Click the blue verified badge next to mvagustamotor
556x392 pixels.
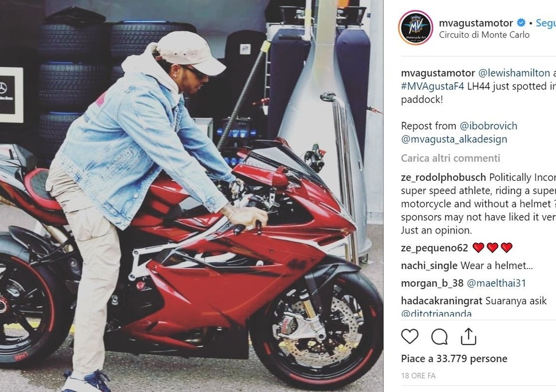pos(522,23)
